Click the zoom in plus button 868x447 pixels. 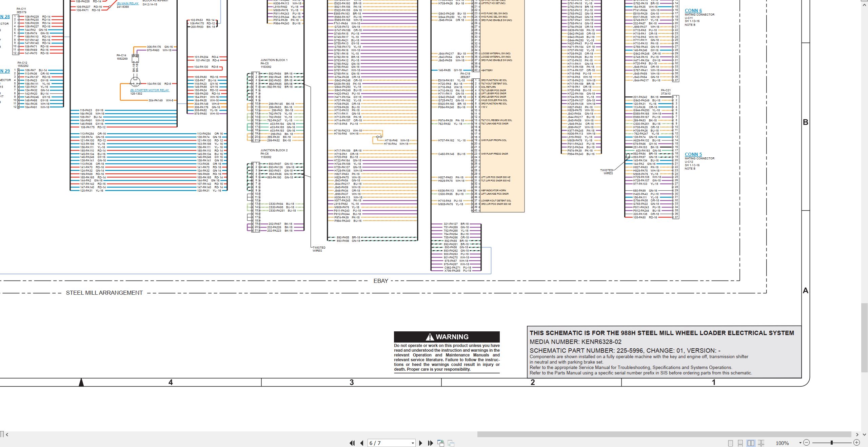856,443
